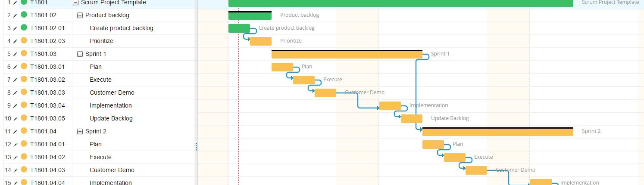
Task: Collapse Scrum Project Template root node
Action: pyautogui.click(x=75, y=3)
